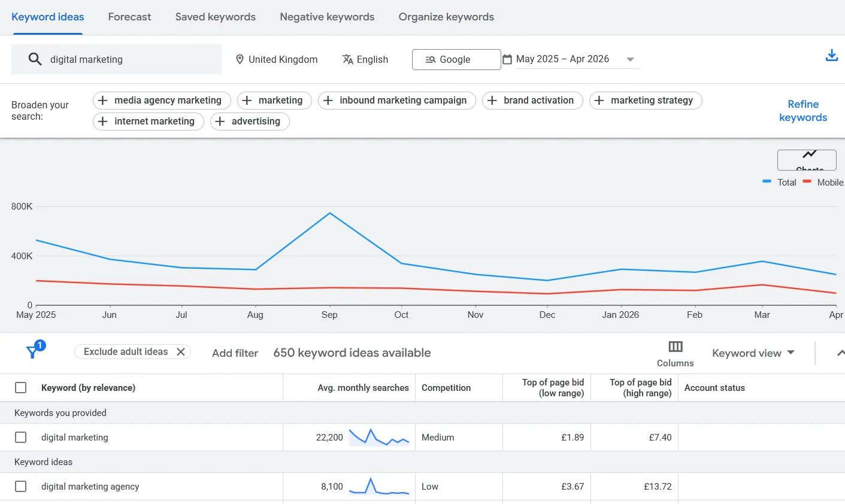This screenshot has width=845, height=504.
Task: Add 'internet marketing' suggestion
Action: pos(149,122)
